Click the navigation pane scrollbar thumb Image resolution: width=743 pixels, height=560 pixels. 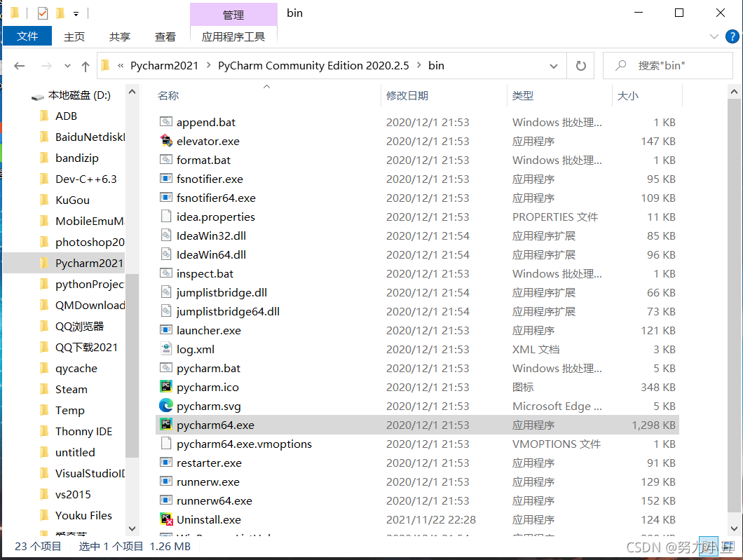tap(132, 365)
